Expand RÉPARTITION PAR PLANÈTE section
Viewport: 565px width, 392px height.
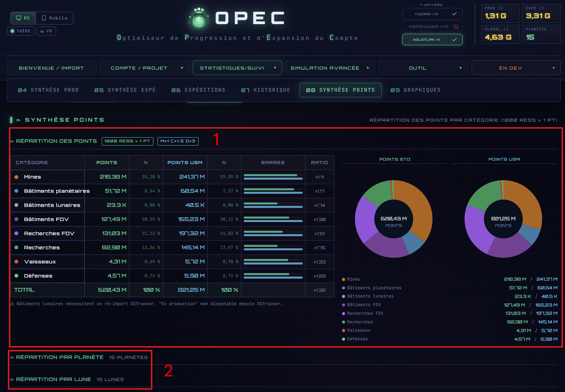(57, 357)
